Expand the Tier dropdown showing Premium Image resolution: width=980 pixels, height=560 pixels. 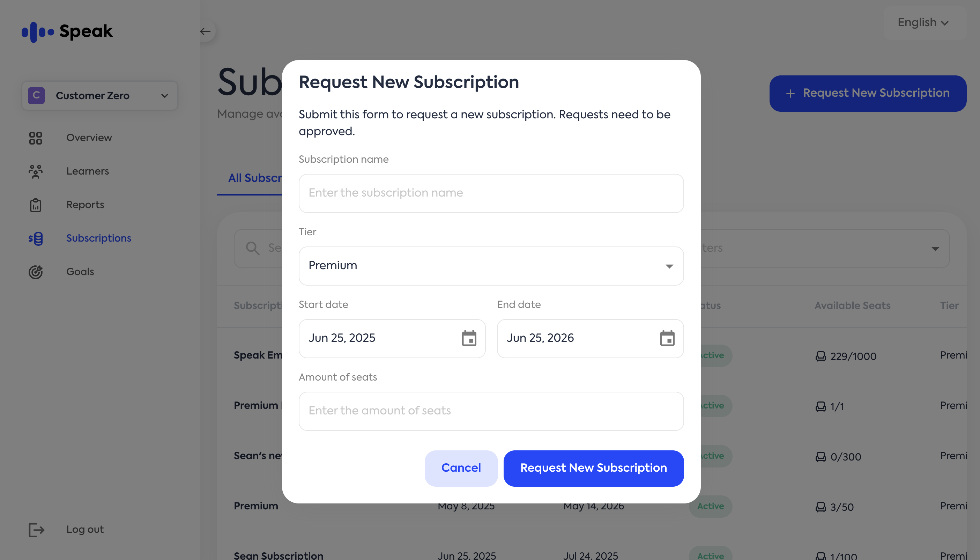point(491,266)
